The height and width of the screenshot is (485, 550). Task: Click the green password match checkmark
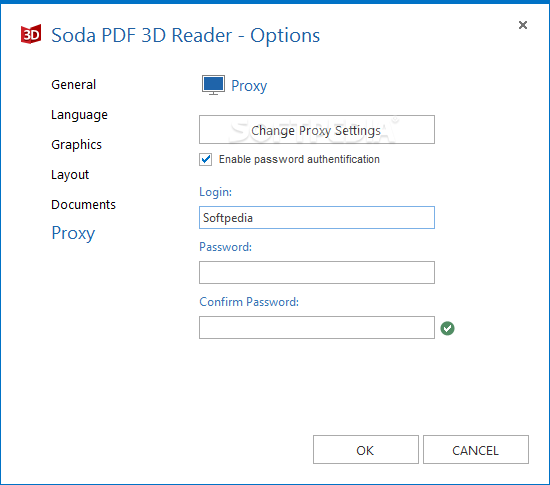(x=447, y=328)
